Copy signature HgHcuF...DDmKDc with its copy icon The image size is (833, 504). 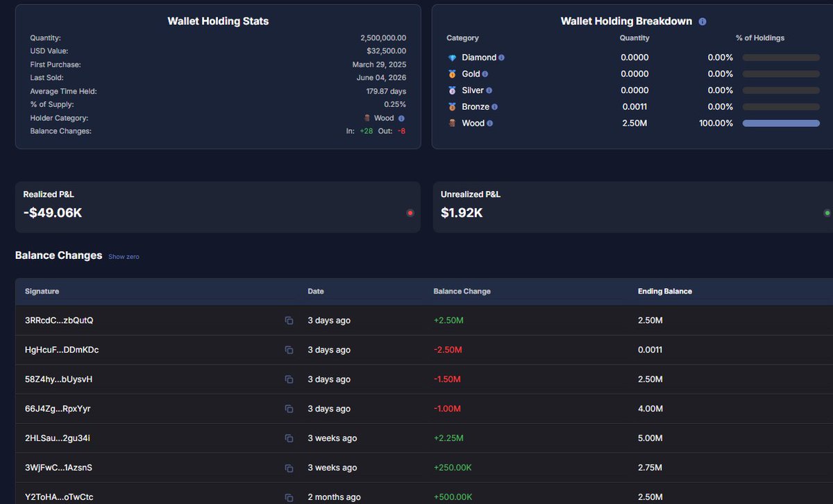click(x=289, y=350)
